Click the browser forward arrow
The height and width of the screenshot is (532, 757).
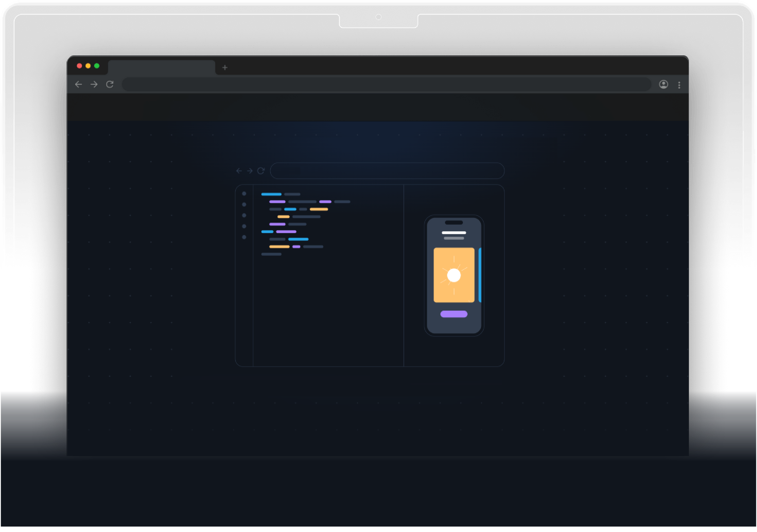coord(94,84)
